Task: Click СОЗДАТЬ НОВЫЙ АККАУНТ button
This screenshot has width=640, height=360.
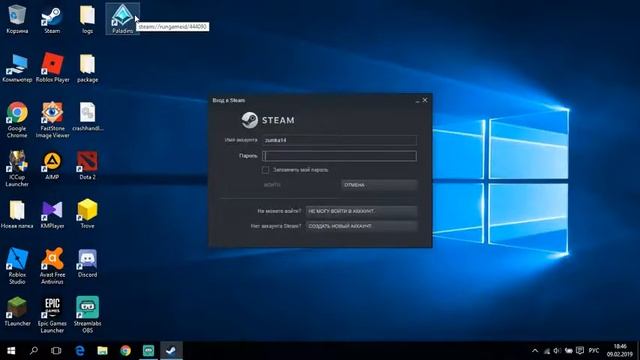Action: click(362, 226)
